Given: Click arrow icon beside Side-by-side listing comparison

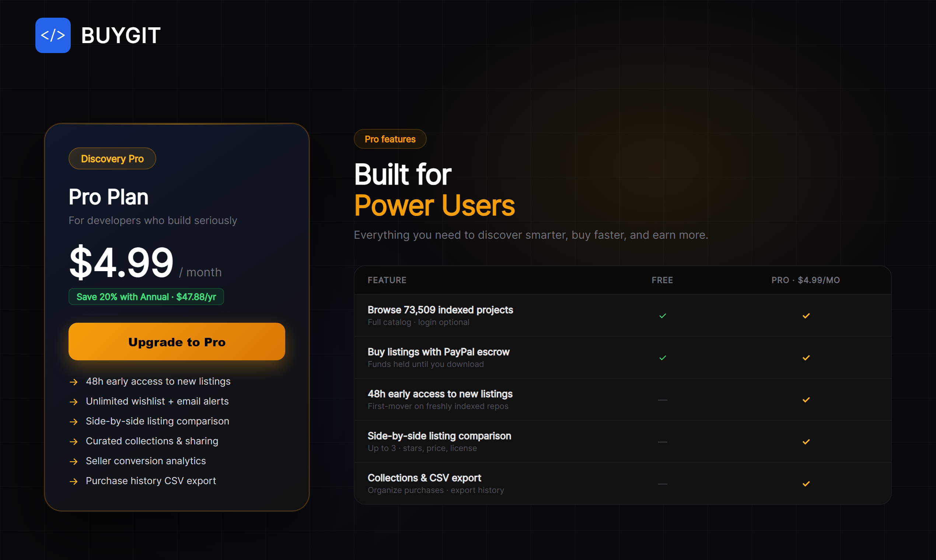Looking at the screenshot, I should (x=74, y=422).
